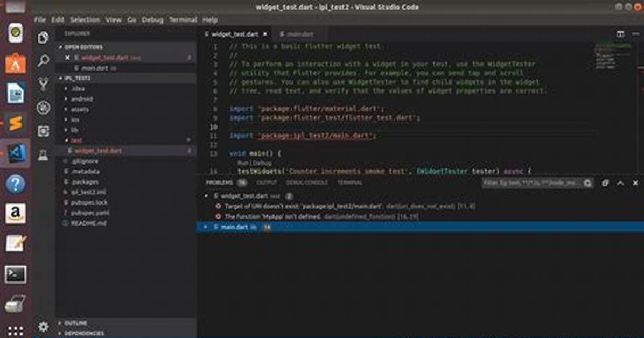This screenshot has height=338, width=644.
Task: Open the Edit menu
Action: [58, 20]
